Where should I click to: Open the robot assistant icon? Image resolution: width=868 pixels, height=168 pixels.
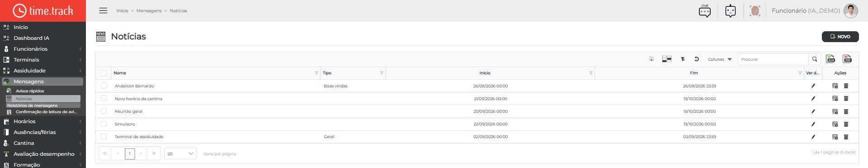[730, 10]
